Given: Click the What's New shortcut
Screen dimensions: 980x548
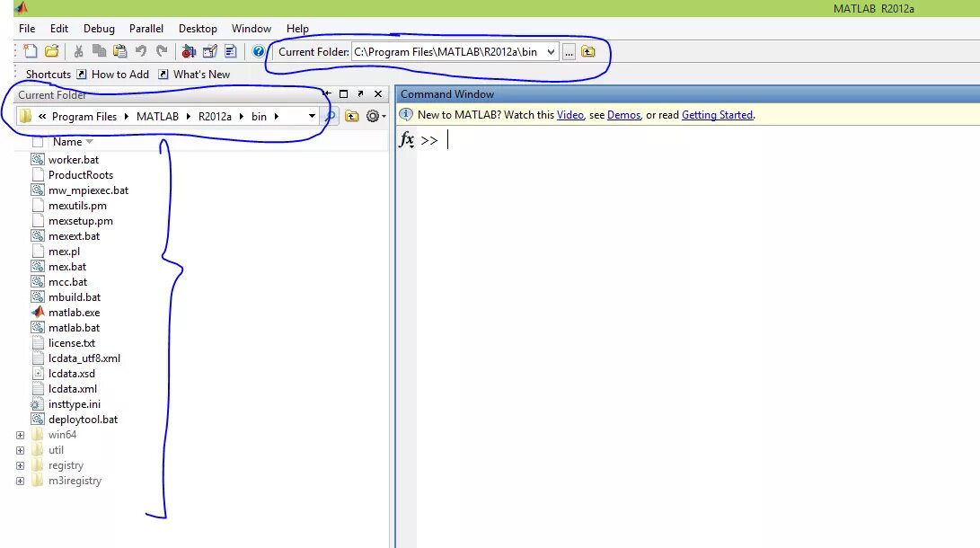Looking at the screenshot, I should (194, 75).
